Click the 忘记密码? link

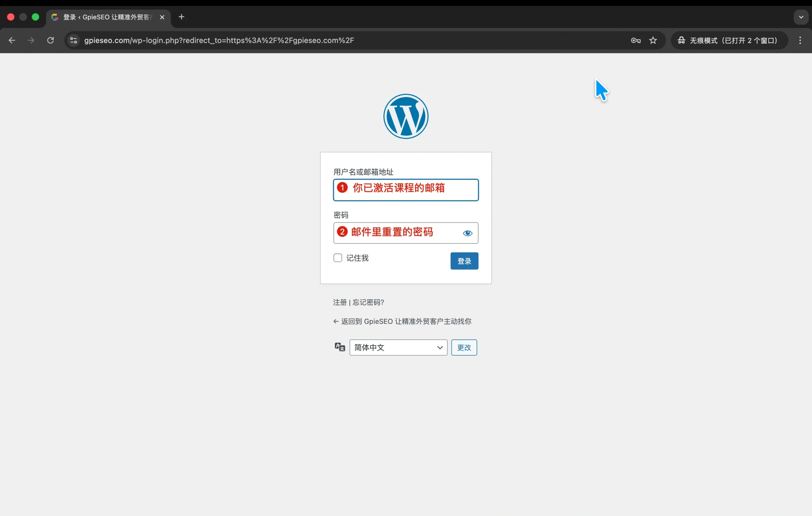click(368, 302)
